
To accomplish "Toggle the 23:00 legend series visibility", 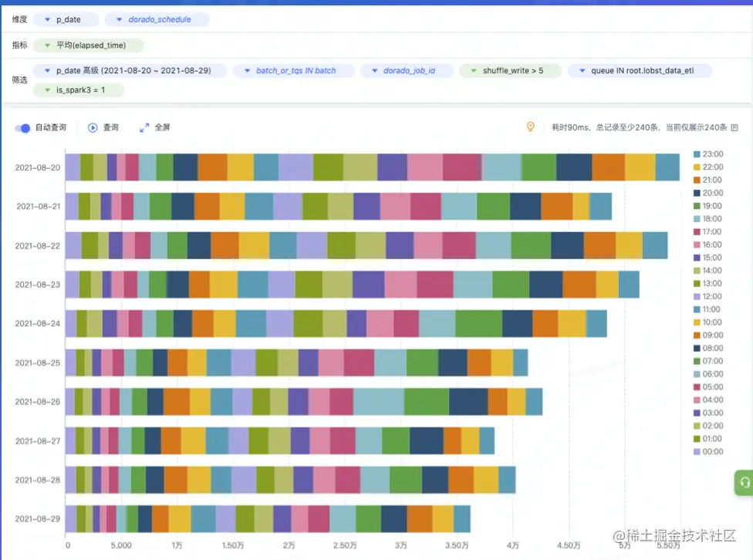I will [x=708, y=154].
